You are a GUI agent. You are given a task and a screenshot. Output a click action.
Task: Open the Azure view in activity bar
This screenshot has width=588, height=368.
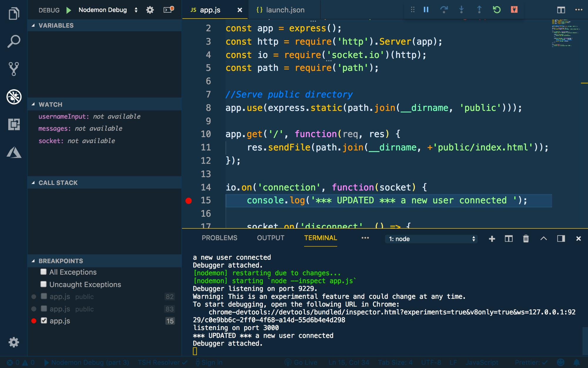click(14, 152)
